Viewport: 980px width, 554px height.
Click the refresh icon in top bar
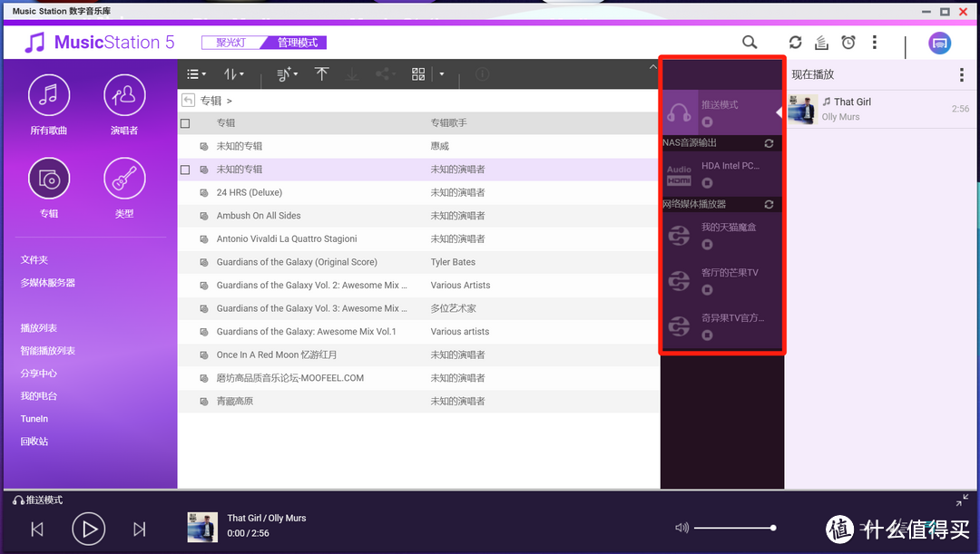(x=795, y=43)
